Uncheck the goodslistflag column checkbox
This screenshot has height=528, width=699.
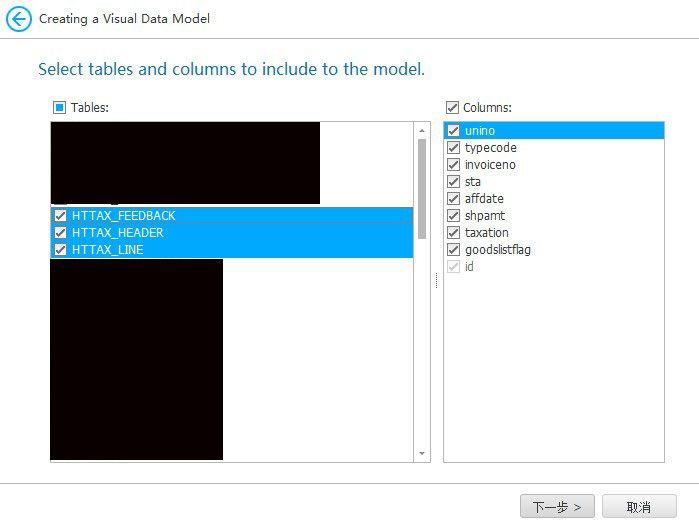pyautogui.click(x=453, y=250)
